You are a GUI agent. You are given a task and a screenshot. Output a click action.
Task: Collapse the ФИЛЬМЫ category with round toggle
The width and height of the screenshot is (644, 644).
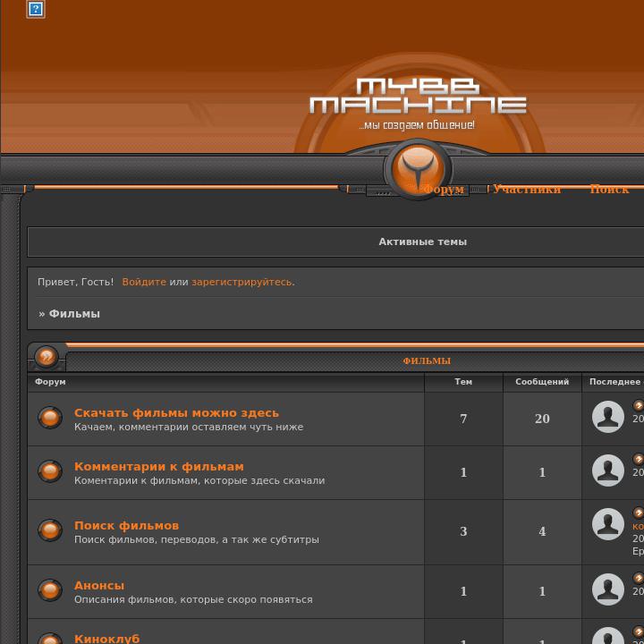click(47, 356)
